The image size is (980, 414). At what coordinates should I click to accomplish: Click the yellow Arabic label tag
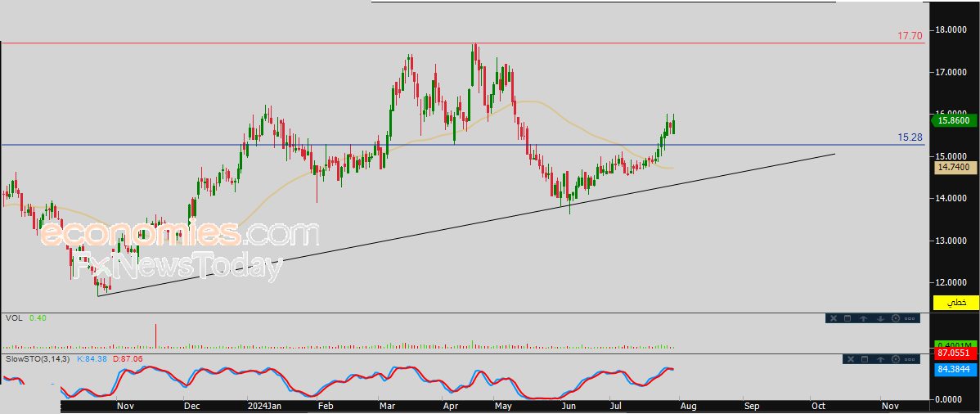point(955,303)
